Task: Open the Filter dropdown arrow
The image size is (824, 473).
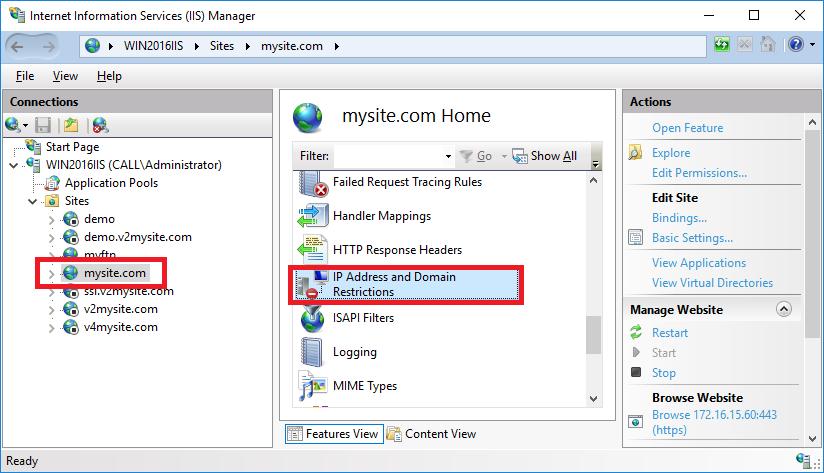Action: click(448, 156)
